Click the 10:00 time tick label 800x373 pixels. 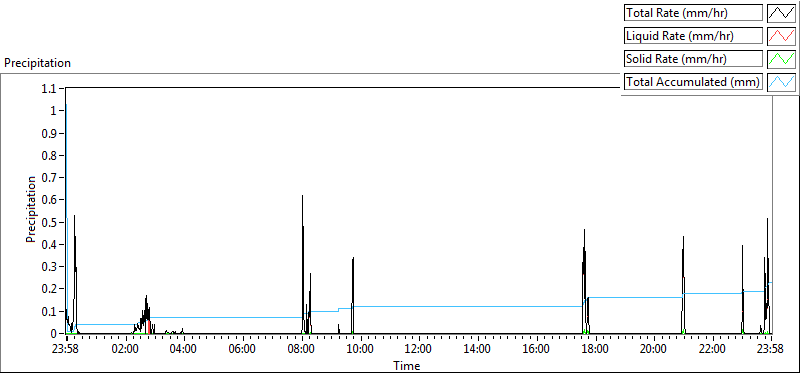click(x=360, y=350)
